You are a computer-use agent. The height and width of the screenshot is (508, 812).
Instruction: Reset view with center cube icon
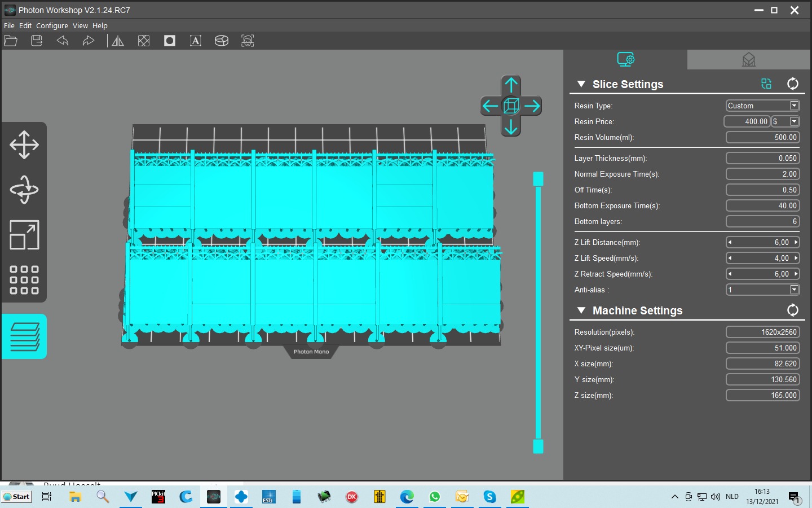[x=511, y=106]
